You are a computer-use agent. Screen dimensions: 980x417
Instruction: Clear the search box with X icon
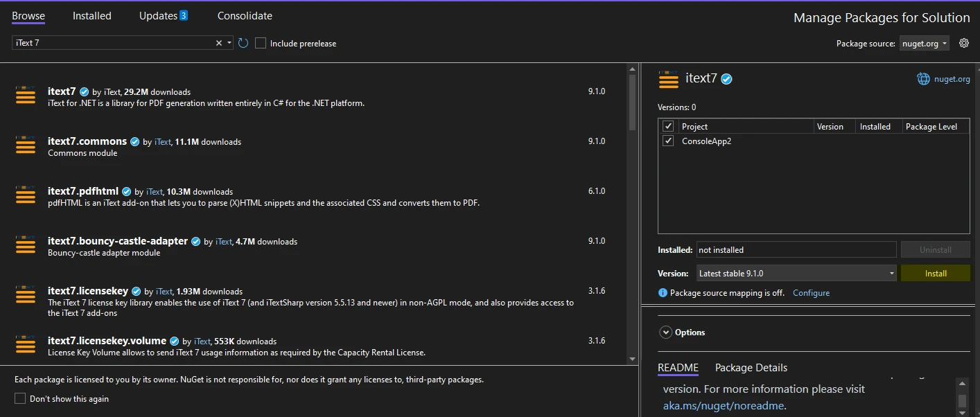tap(219, 43)
